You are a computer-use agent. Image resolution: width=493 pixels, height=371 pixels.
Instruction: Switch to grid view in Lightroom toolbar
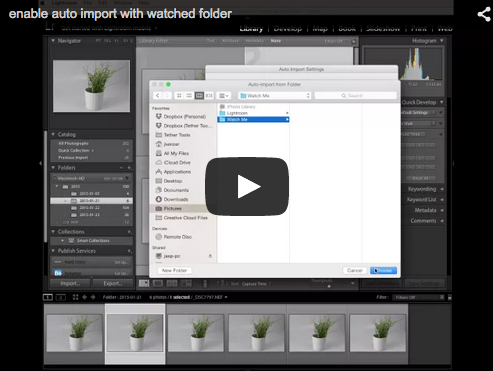(144, 283)
